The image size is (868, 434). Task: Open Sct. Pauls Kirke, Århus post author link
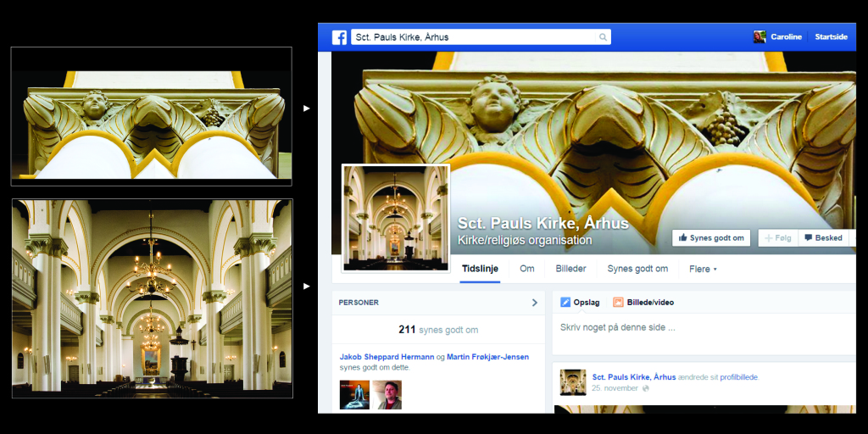tap(634, 377)
